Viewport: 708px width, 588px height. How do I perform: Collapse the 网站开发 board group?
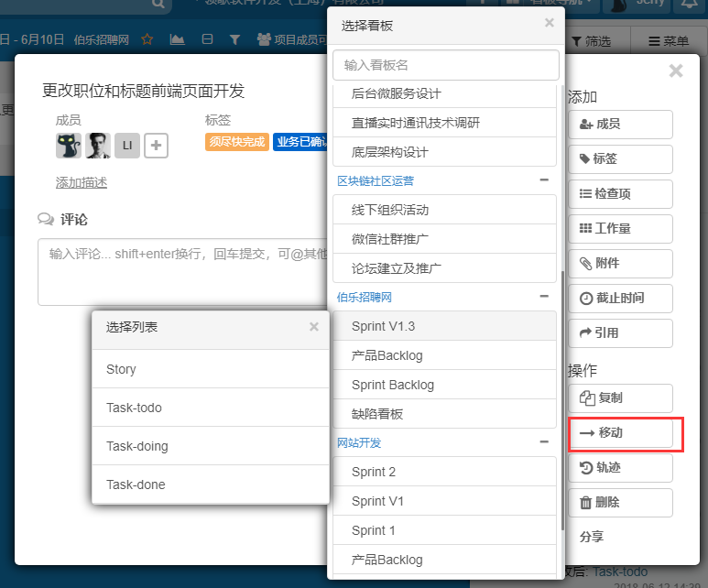[544, 442]
